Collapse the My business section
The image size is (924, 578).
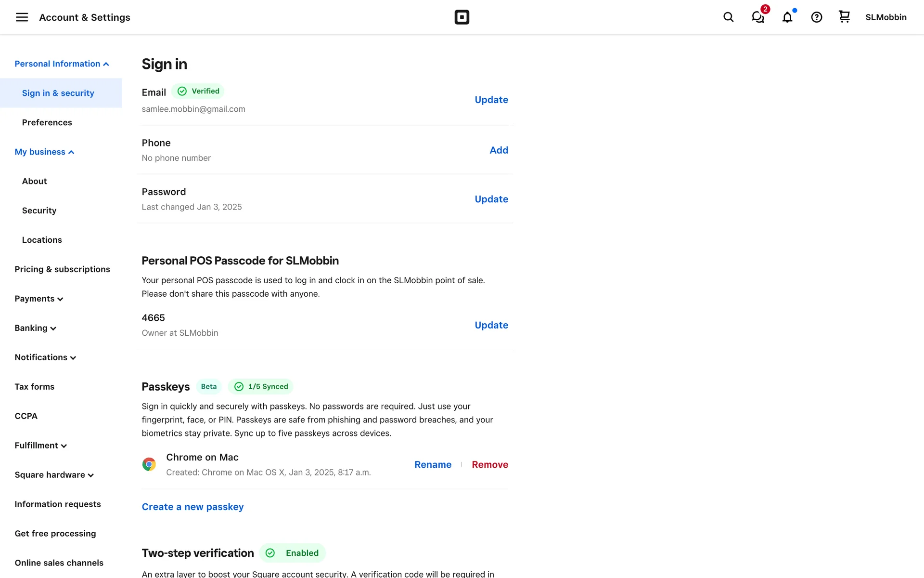44,152
